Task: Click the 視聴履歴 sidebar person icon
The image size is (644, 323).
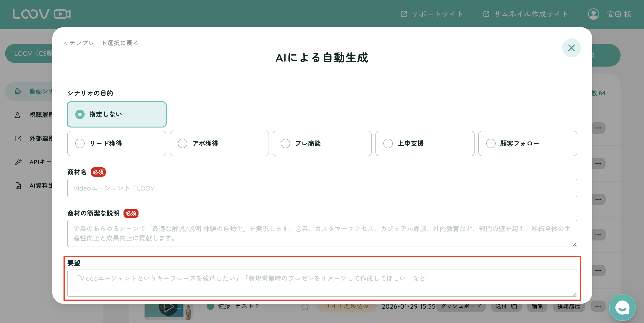Action: pyautogui.click(x=18, y=115)
